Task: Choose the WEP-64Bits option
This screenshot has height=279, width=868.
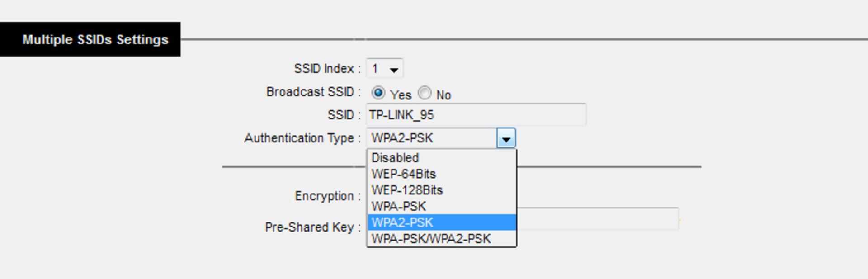Action: pos(442,174)
